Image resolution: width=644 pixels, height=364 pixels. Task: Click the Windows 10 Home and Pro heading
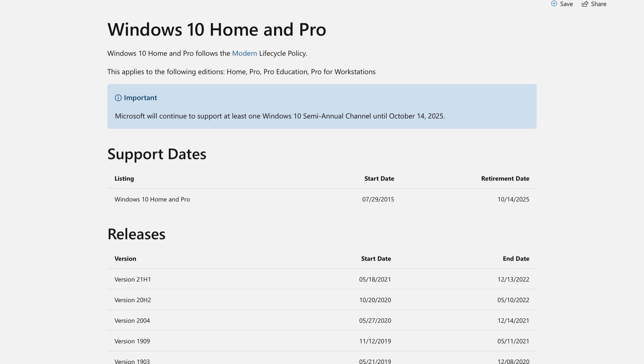tap(216, 29)
